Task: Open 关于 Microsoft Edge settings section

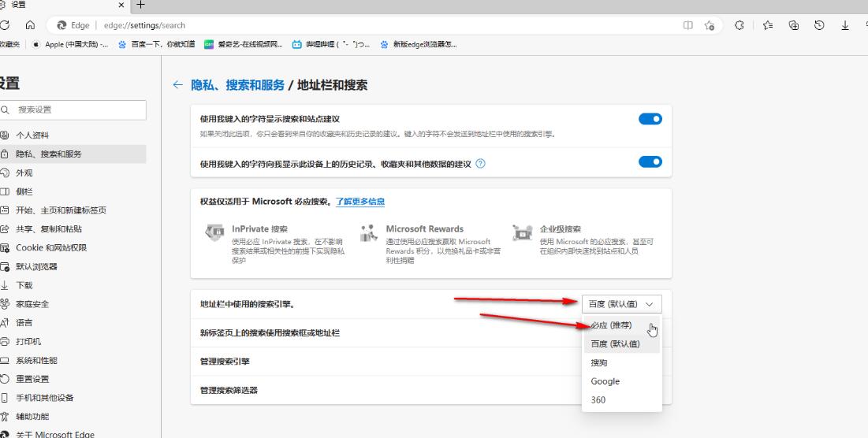Action: [73, 434]
